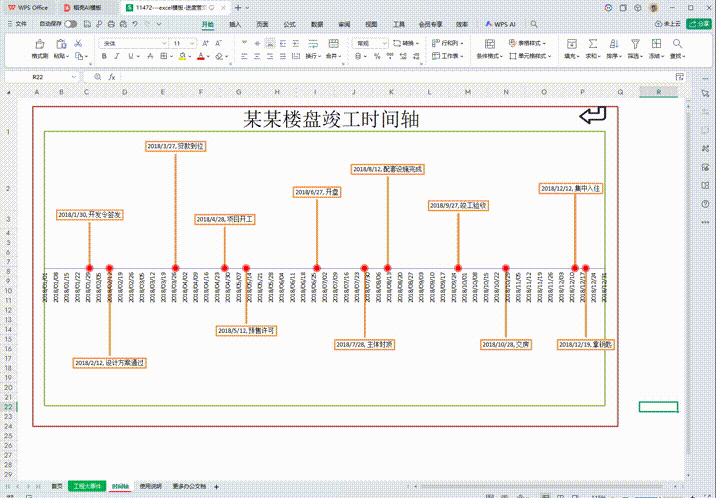
Task: Open the font size dropdown
Action: pos(192,43)
